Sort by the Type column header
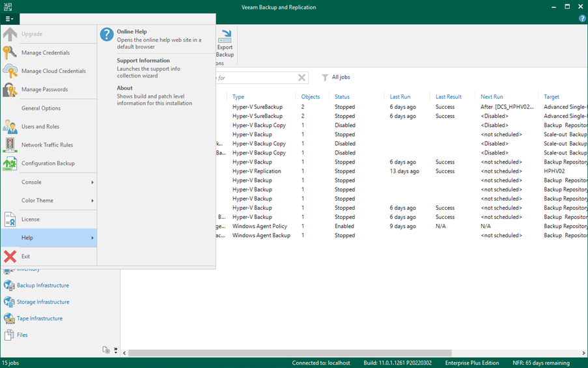Viewport: 588px width, 368px height. (238, 97)
